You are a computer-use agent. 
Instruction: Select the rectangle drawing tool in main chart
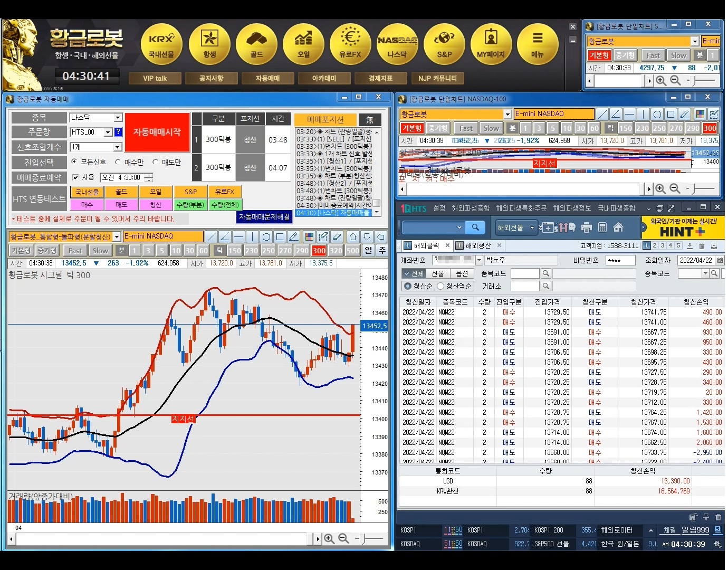tap(280, 236)
